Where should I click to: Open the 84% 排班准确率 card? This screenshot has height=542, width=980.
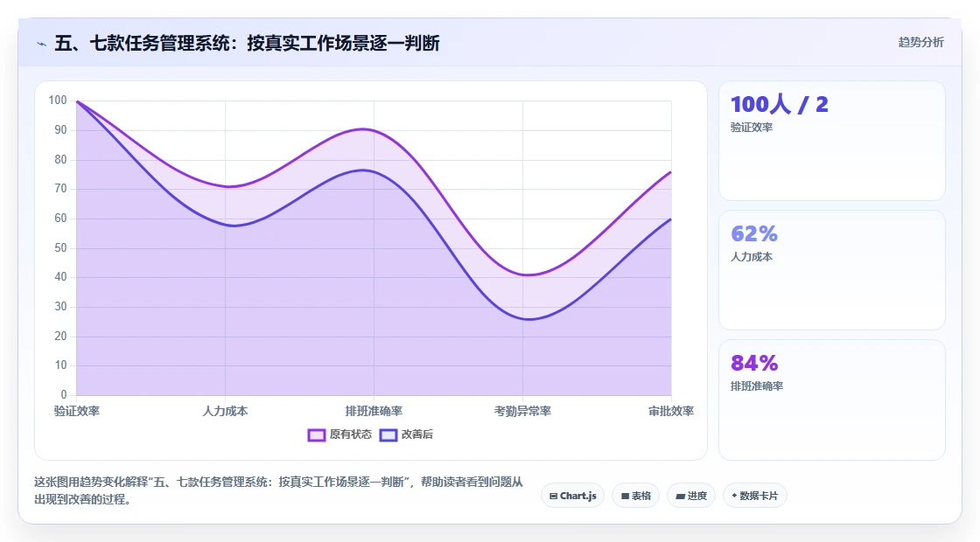point(832,400)
